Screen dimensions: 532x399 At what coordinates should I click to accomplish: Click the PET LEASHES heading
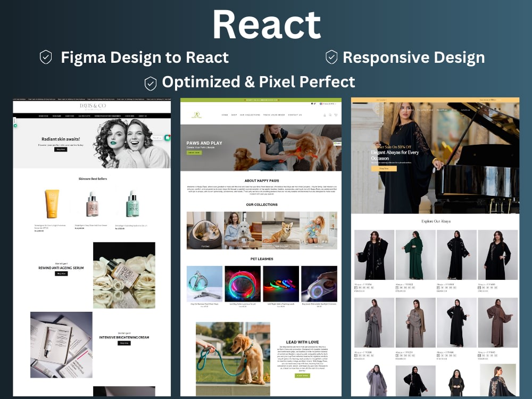[262, 259]
